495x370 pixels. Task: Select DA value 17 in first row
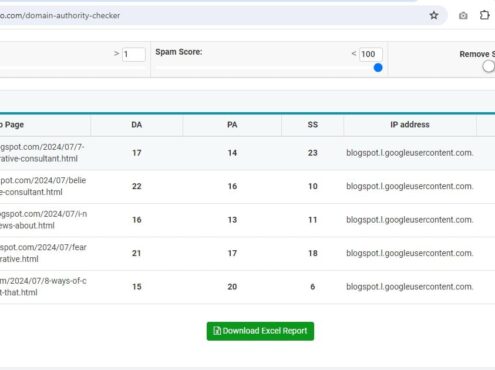(137, 153)
